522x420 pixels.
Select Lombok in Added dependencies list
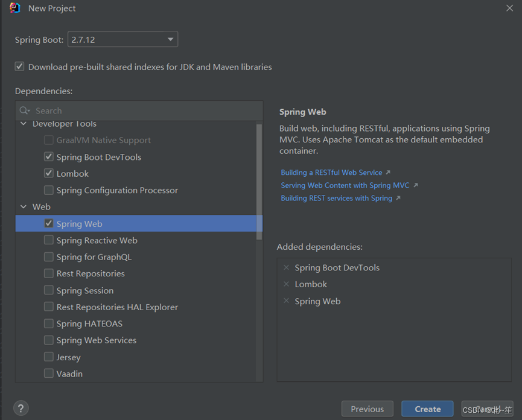(311, 284)
